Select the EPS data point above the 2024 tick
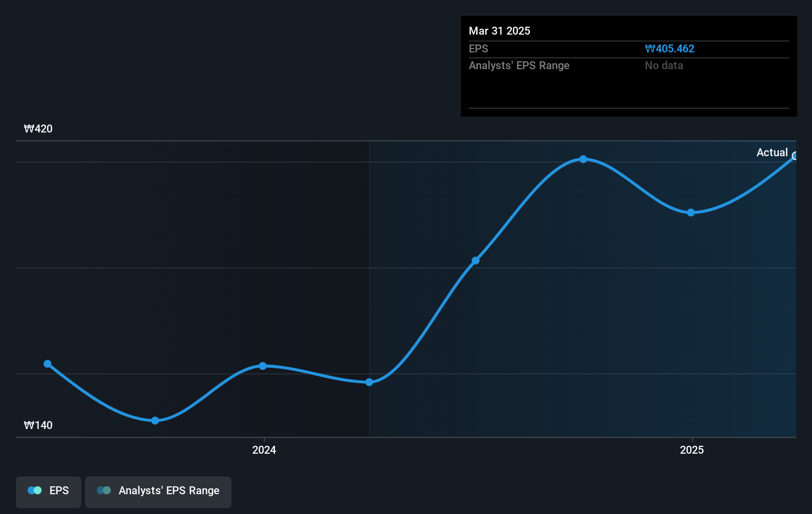The image size is (812, 514). pyautogui.click(x=263, y=366)
